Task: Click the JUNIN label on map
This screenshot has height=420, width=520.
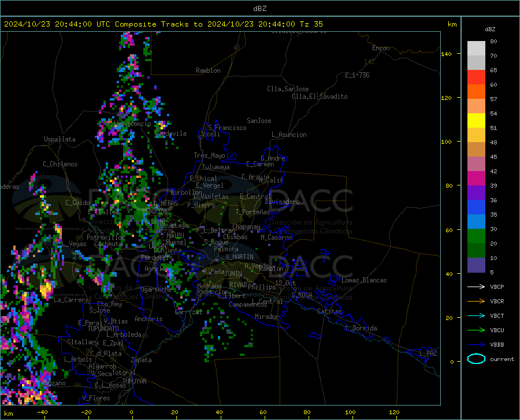Action: click(x=233, y=274)
